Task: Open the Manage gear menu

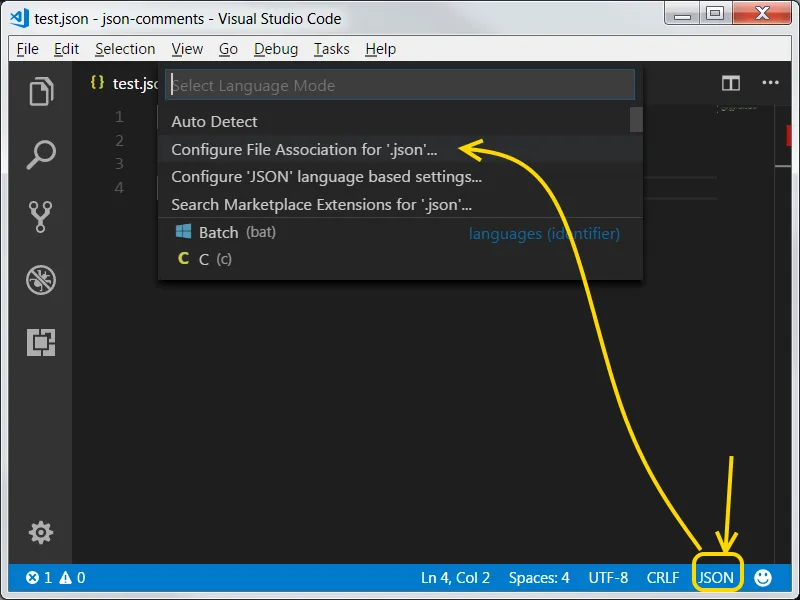Action: (41, 533)
